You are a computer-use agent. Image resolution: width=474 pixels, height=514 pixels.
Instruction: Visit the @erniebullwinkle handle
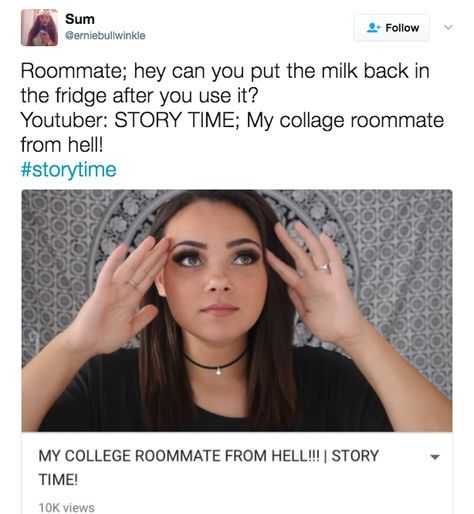click(105, 35)
